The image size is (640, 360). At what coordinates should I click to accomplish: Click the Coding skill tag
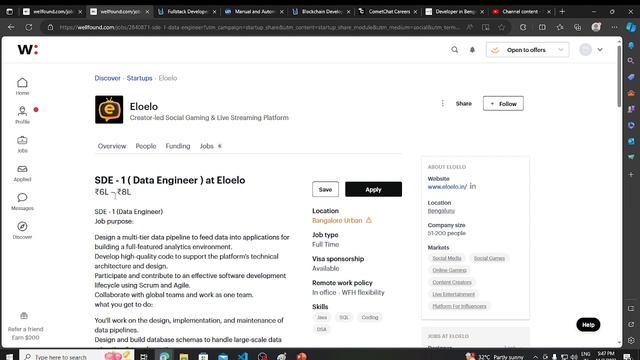(370, 317)
